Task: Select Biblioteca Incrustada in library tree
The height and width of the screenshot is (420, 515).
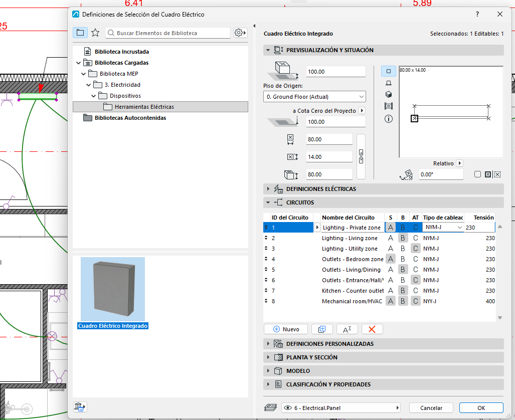Action: click(121, 52)
